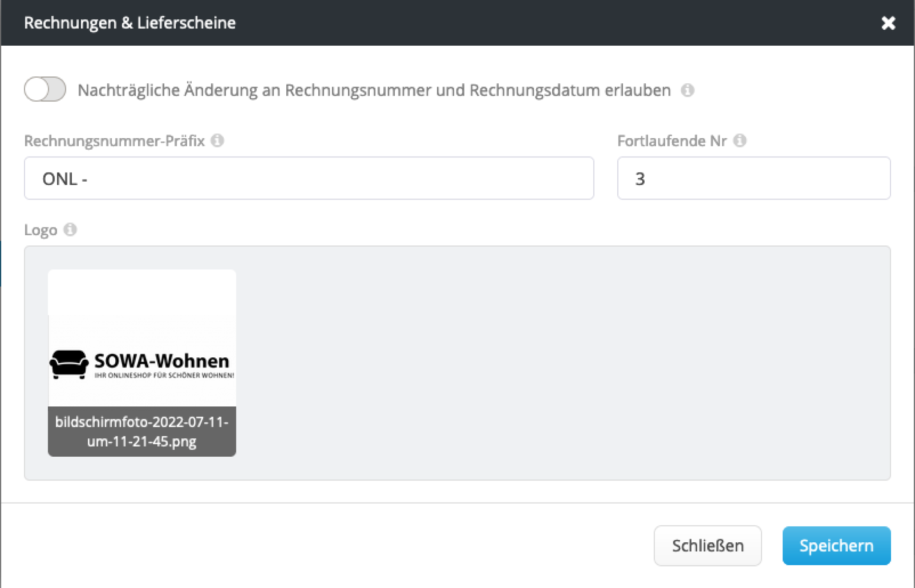Toggle allowing changes to Rechnungsnummer und Rechnungsdatum
The width and height of the screenshot is (915, 588).
click(44, 90)
